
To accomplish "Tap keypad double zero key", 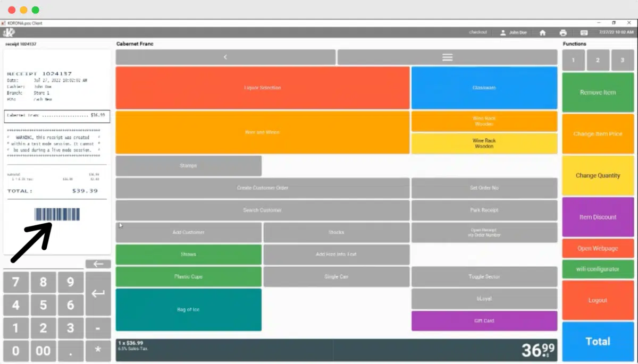I will click(x=43, y=351).
